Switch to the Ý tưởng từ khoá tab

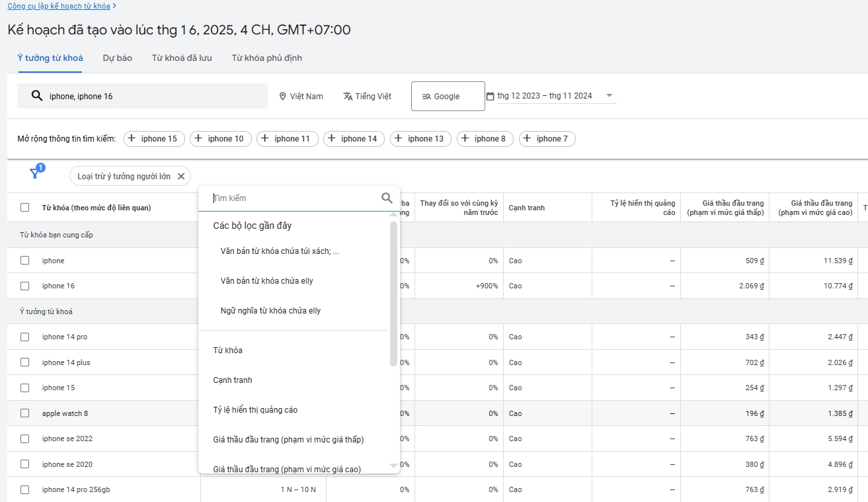[x=50, y=58]
